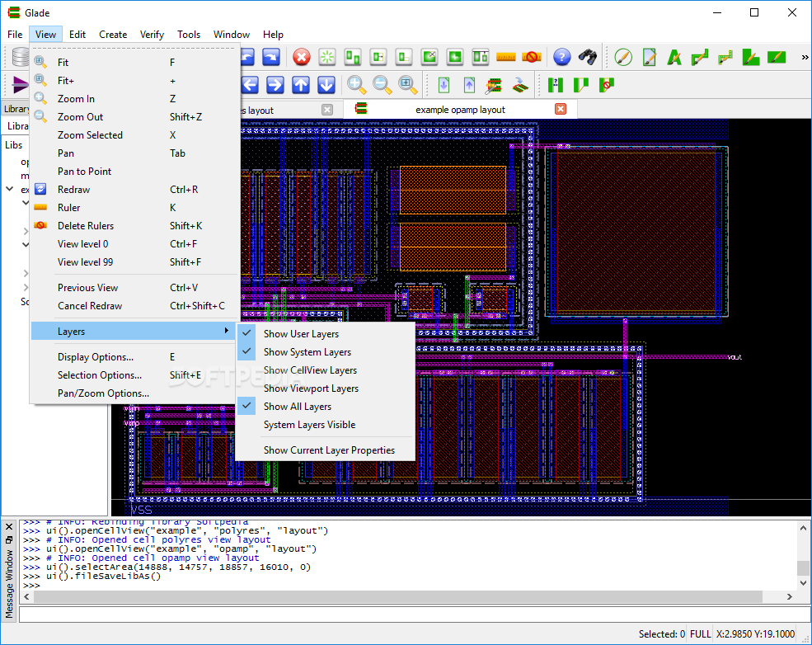Click the circle with pencil create icon
The width and height of the screenshot is (812, 645).
[623, 57]
